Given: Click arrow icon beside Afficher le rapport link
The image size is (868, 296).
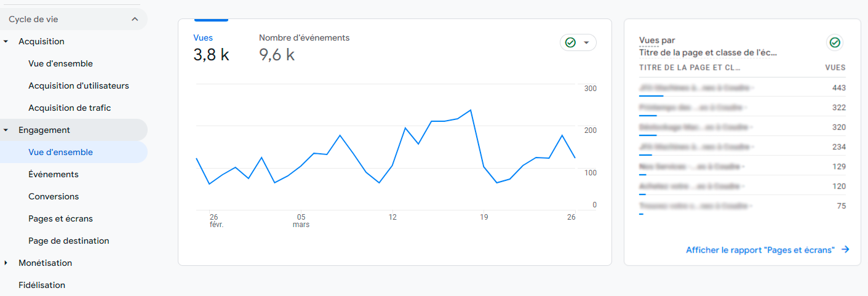Looking at the screenshot, I should coord(845,250).
